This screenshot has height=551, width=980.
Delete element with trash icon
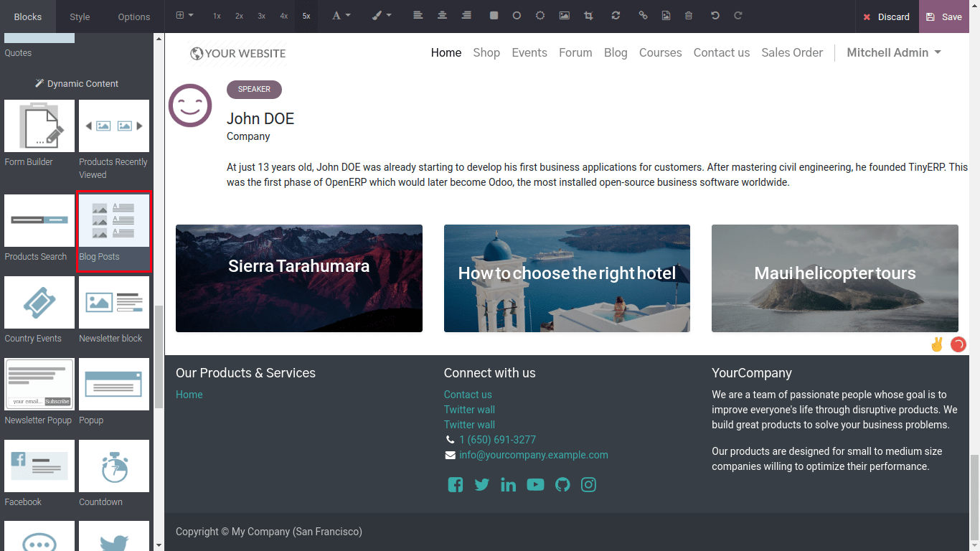[x=689, y=16]
